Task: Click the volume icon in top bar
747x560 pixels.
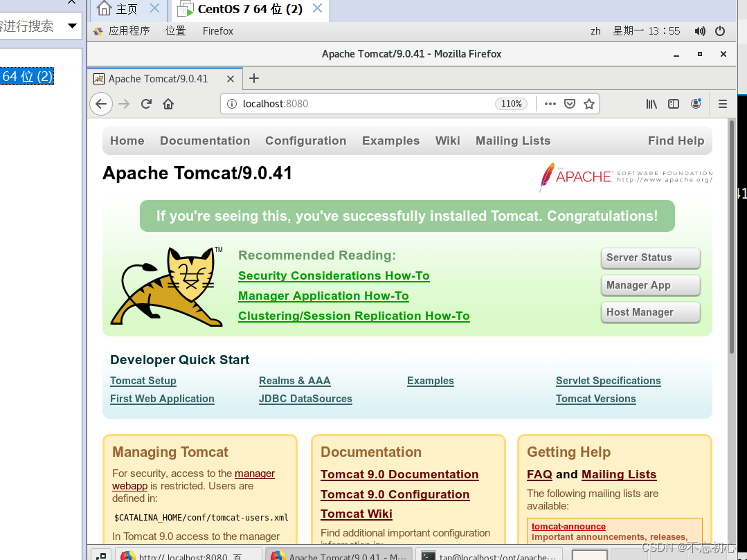Action: [x=699, y=30]
